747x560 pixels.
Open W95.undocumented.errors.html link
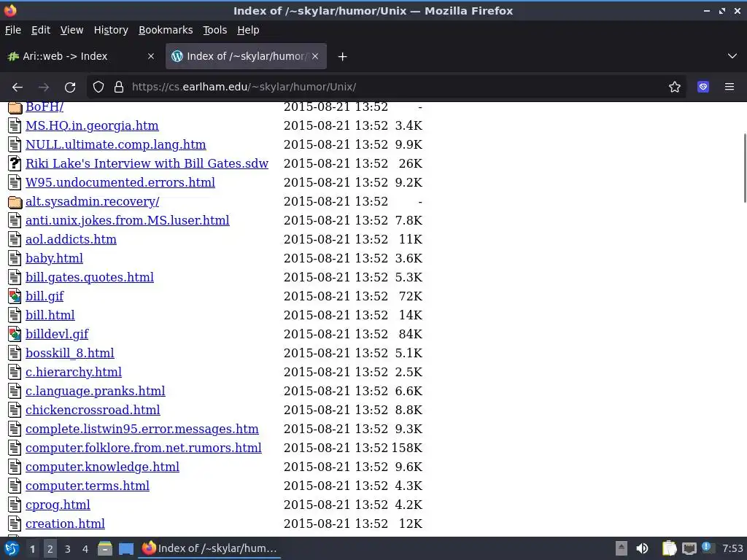click(120, 182)
